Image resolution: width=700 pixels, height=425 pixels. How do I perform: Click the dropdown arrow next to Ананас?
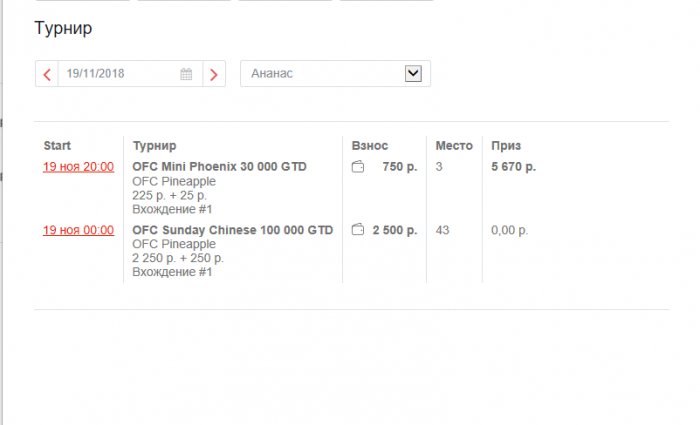tap(413, 73)
